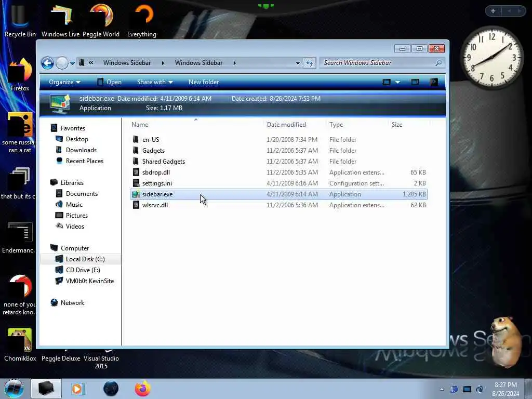532x399 pixels.
Task: Expand the address bar history dropdown
Action: pos(298,63)
